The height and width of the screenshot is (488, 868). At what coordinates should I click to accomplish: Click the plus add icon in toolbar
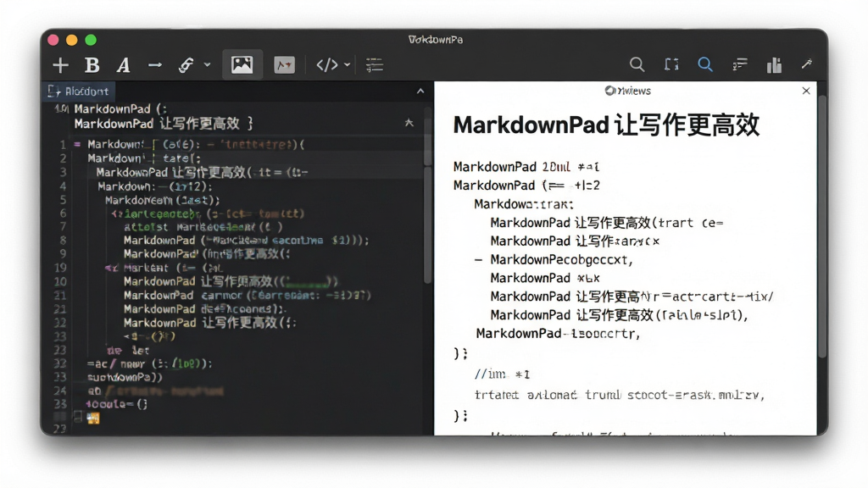pos(60,65)
